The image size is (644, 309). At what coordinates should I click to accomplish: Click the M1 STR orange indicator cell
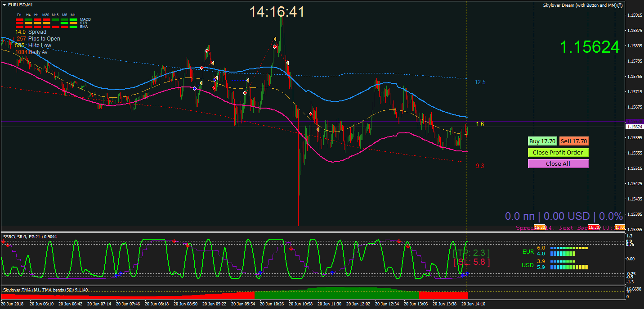[x=73, y=23]
